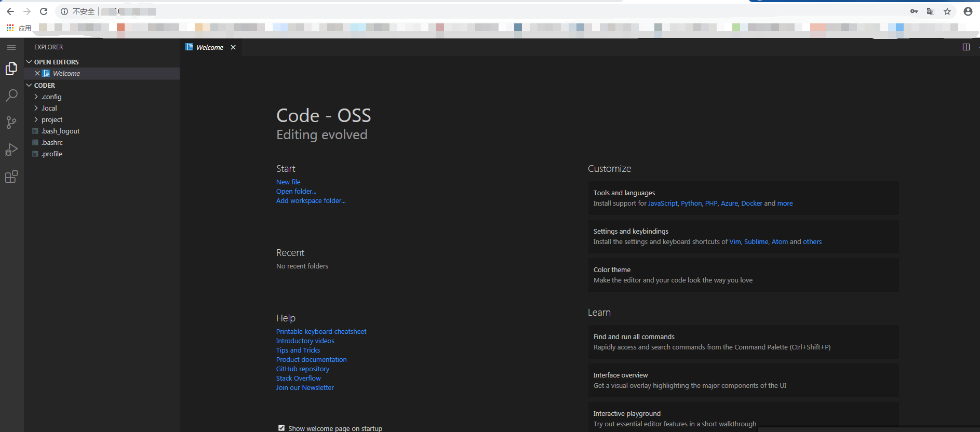
Task: Close the Welcome tab
Action: tap(233, 47)
